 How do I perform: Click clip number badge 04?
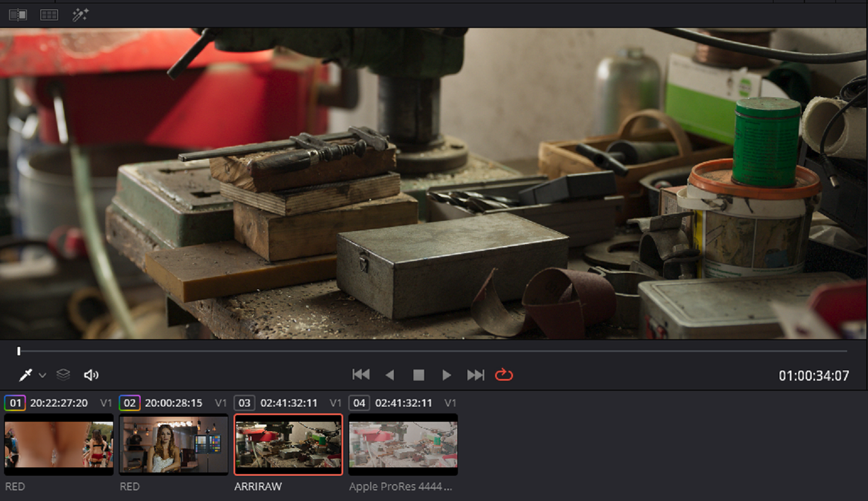pyautogui.click(x=359, y=403)
